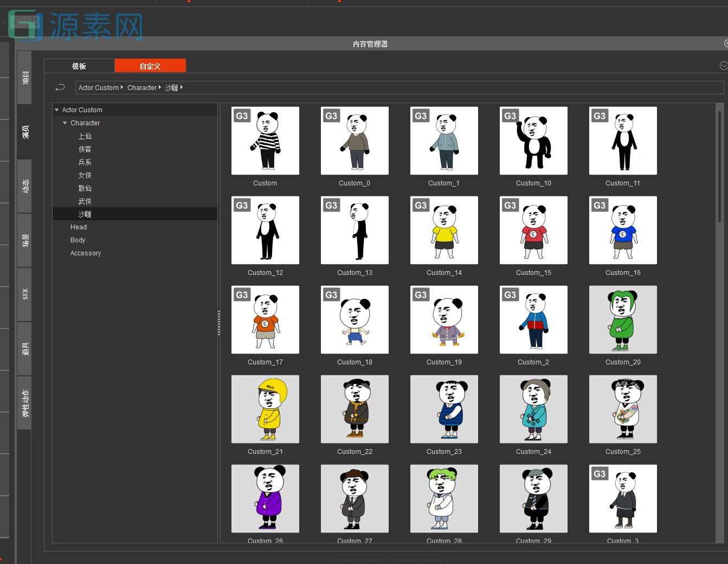Choose the Custom_21 yellow helmet character
This screenshot has height=564, width=728.
pyautogui.click(x=265, y=409)
